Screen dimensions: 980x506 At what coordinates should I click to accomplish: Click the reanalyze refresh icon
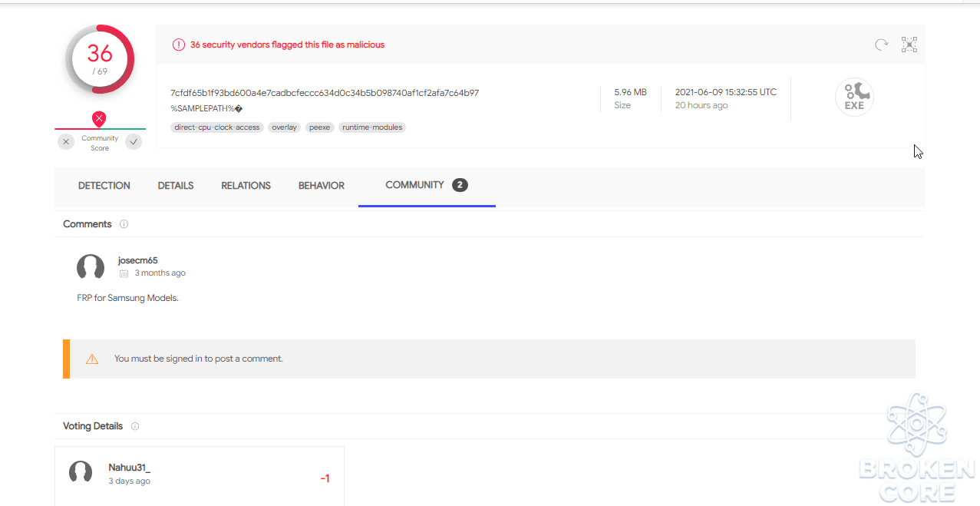pyautogui.click(x=882, y=45)
